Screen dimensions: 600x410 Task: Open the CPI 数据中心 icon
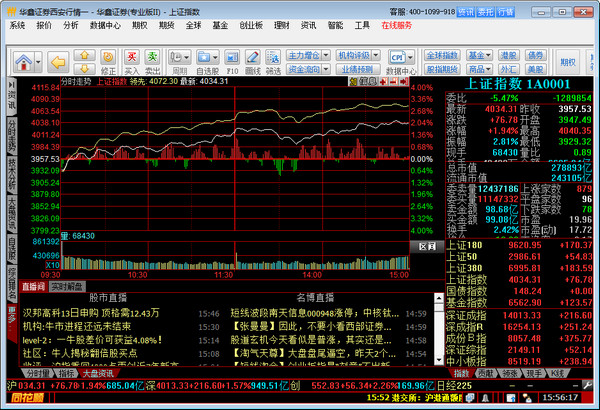(397, 58)
